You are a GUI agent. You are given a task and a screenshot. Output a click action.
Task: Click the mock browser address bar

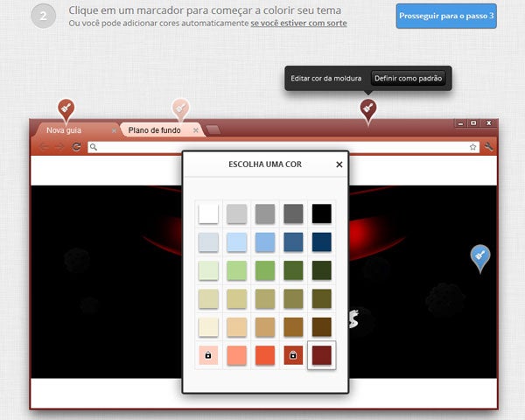(280, 147)
